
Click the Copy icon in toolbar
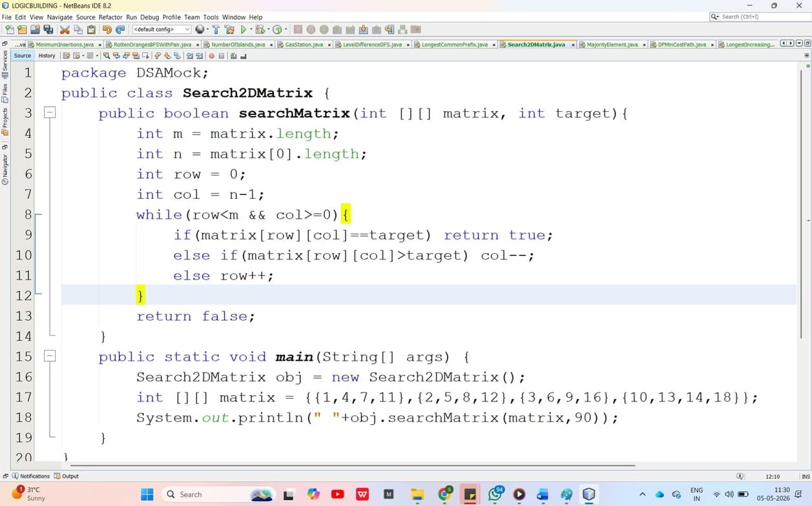78,30
